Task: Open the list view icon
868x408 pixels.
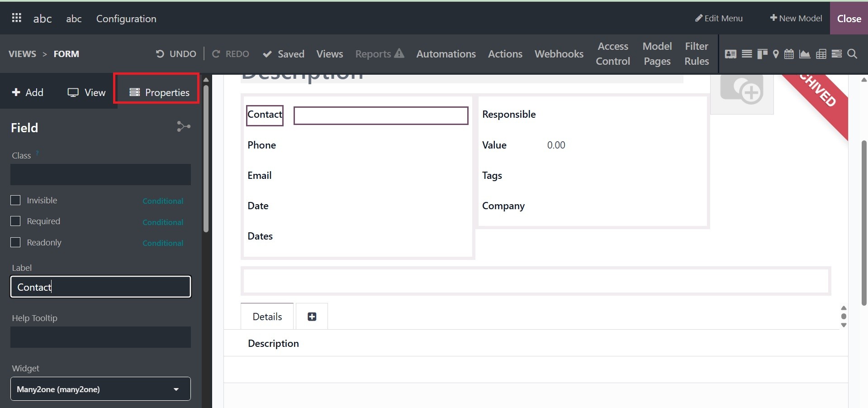Action: 747,54
